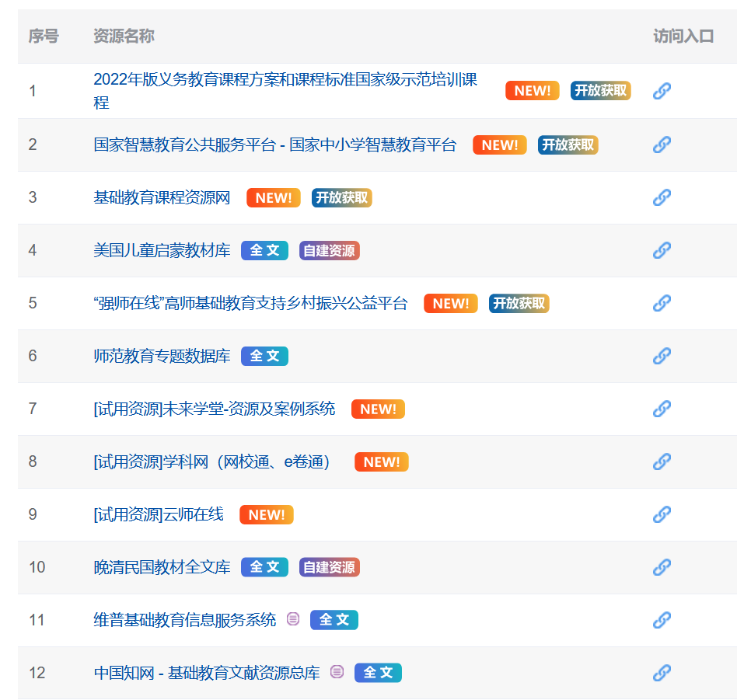The image size is (737, 700).
Task: Click the access link icon for row 1
Action: pyautogui.click(x=662, y=91)
